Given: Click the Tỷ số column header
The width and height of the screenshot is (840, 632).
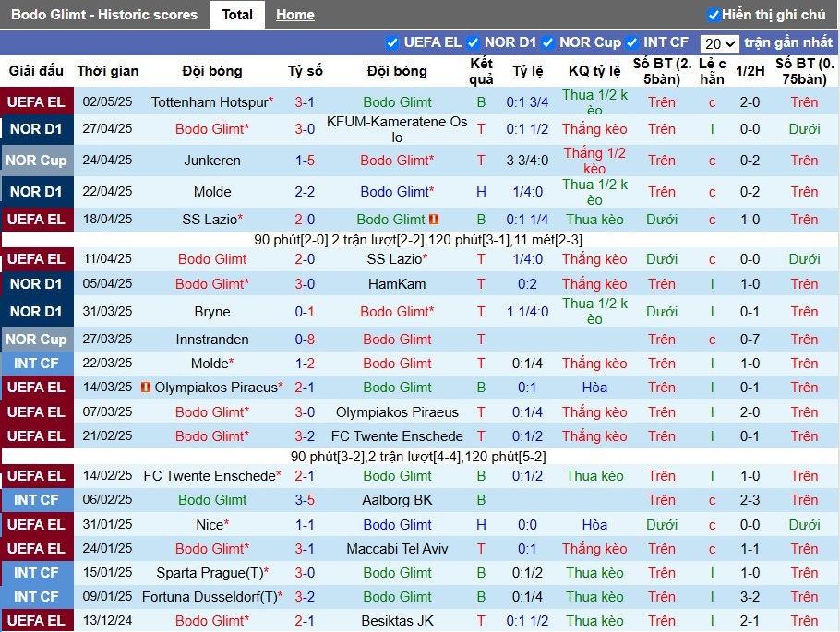Looking at the screenshot, I should pyautogui.click(x=305, y=71).
